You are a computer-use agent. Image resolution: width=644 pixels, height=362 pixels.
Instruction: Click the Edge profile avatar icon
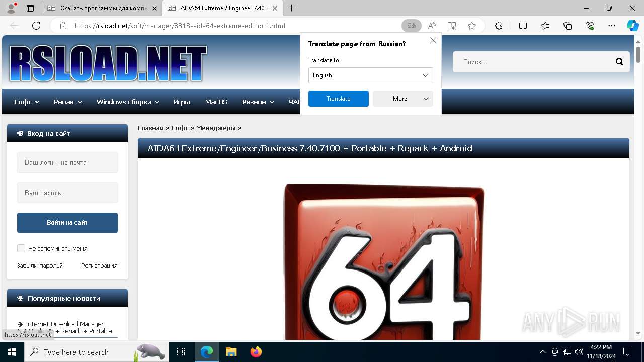tap(11, 8)
